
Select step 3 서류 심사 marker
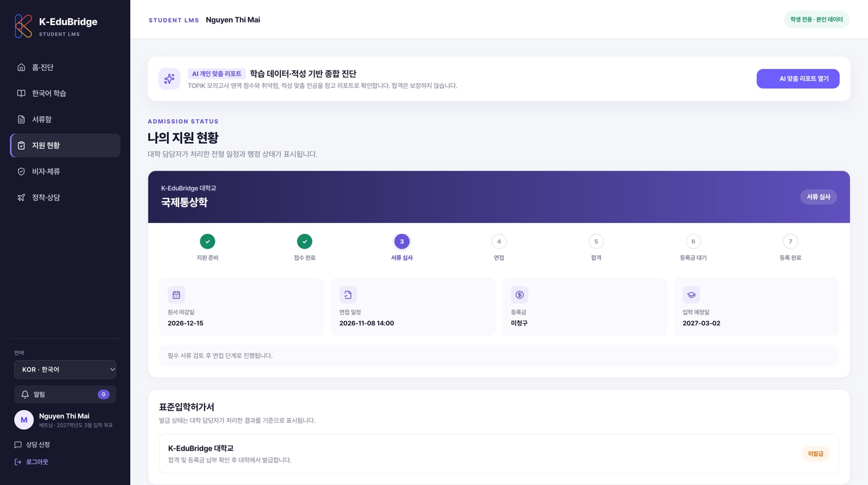pos(402,241)
